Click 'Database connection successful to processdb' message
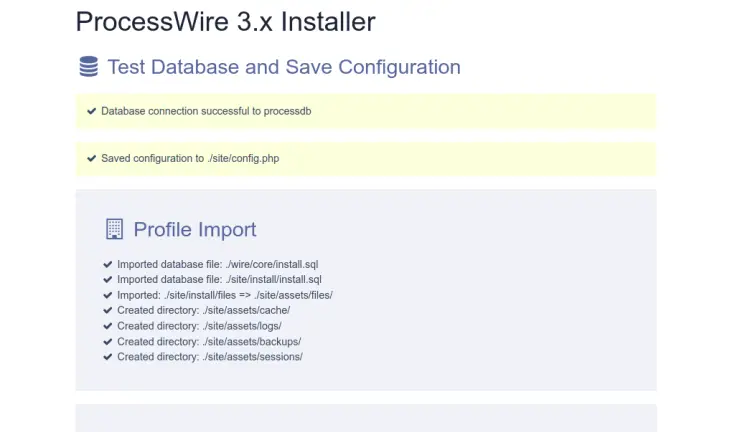The image size is (750, 432). coord(206,111)
